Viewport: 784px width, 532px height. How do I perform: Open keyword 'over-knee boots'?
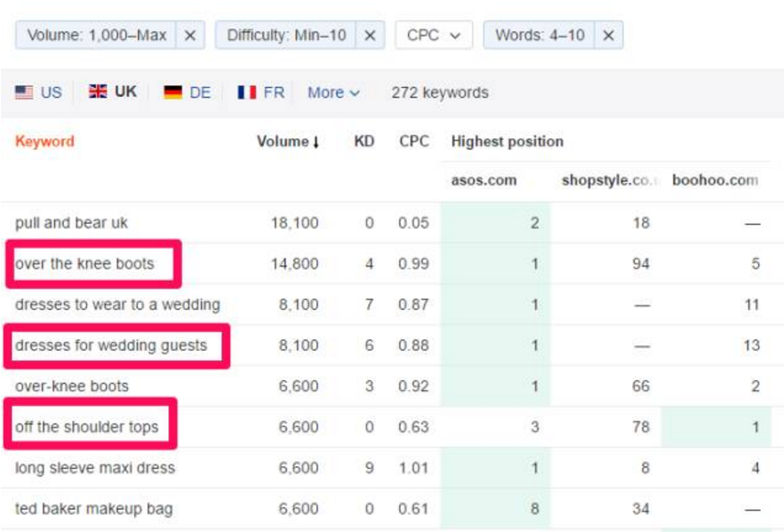72,386
